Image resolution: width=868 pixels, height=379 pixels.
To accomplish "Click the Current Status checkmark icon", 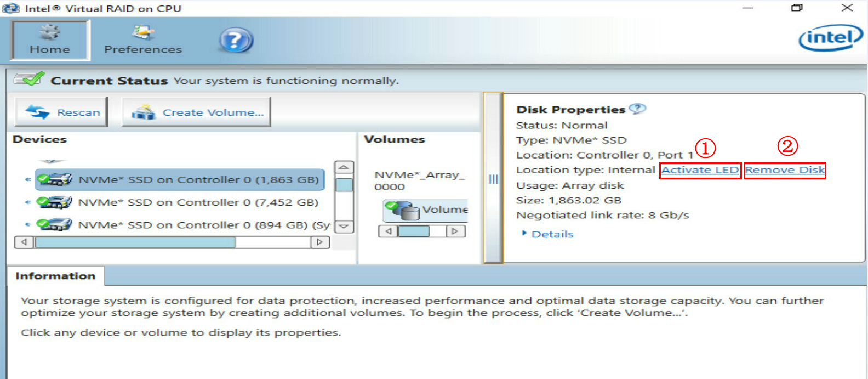I will point(30,79).
